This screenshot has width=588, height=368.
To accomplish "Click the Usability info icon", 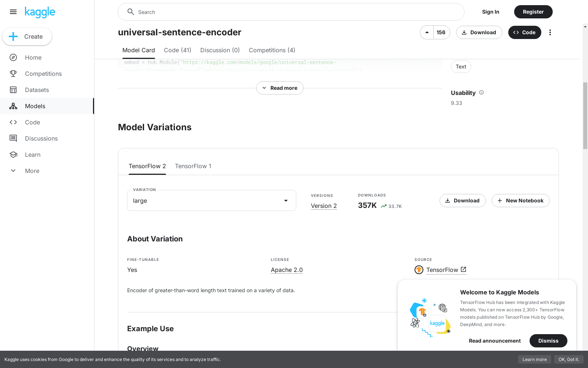I will coord(481,92).
